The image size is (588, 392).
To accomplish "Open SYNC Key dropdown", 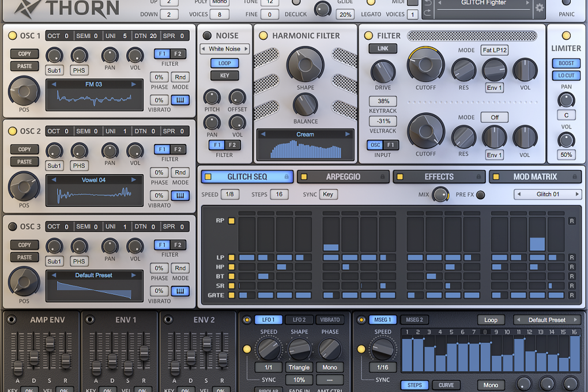I will point(328,194).
